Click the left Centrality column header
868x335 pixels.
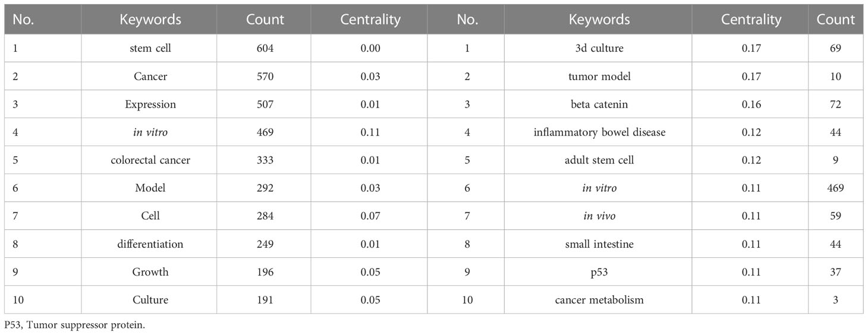click(x=370, y=20)
